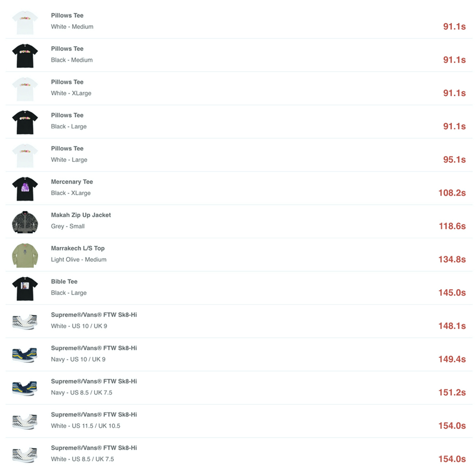
Task: Click the Bible Tee product image
Action: tap(25, 288)
